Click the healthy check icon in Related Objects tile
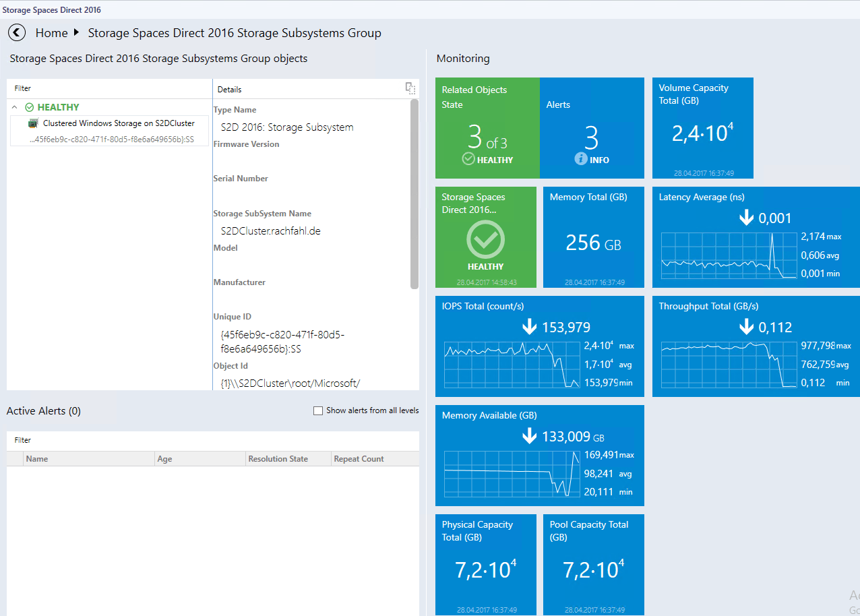This screenshot has width=860, height=616. tap(468, 159)
